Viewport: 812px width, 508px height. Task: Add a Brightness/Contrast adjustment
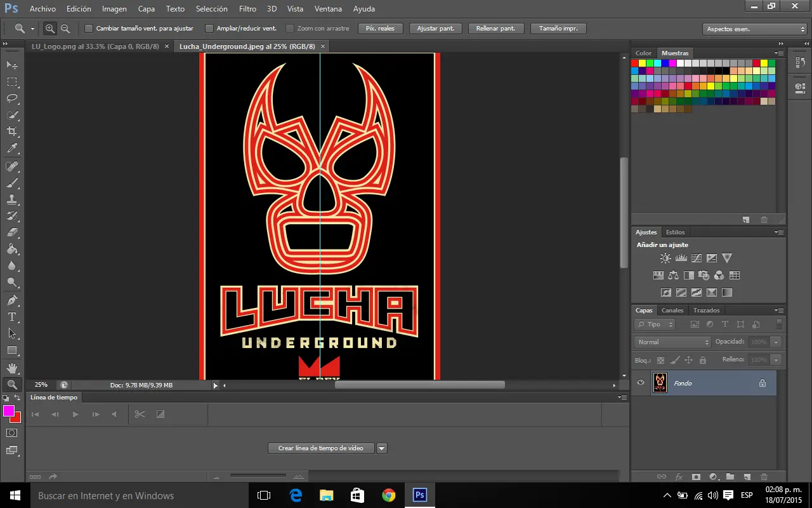point(665,258)
